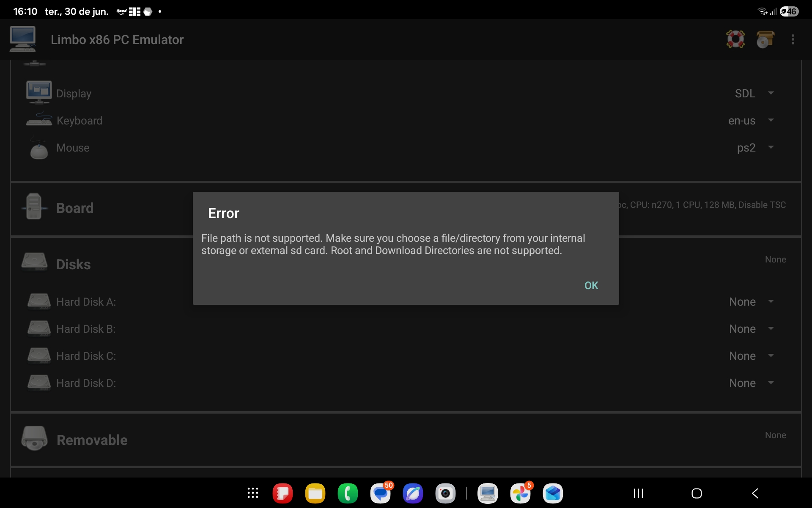
Task: Open the Mouse type dropdown showing ps2
Action: (x=755, y=148)
